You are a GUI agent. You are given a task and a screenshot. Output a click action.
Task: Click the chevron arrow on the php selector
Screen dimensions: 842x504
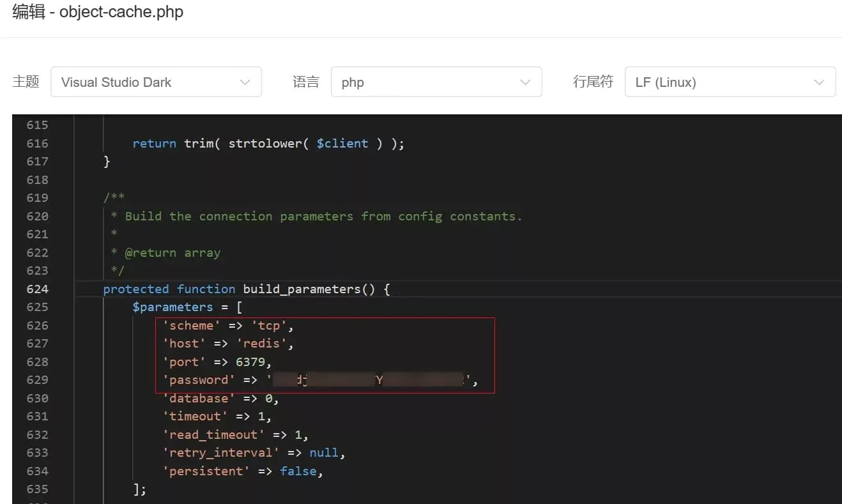[525, 82]
